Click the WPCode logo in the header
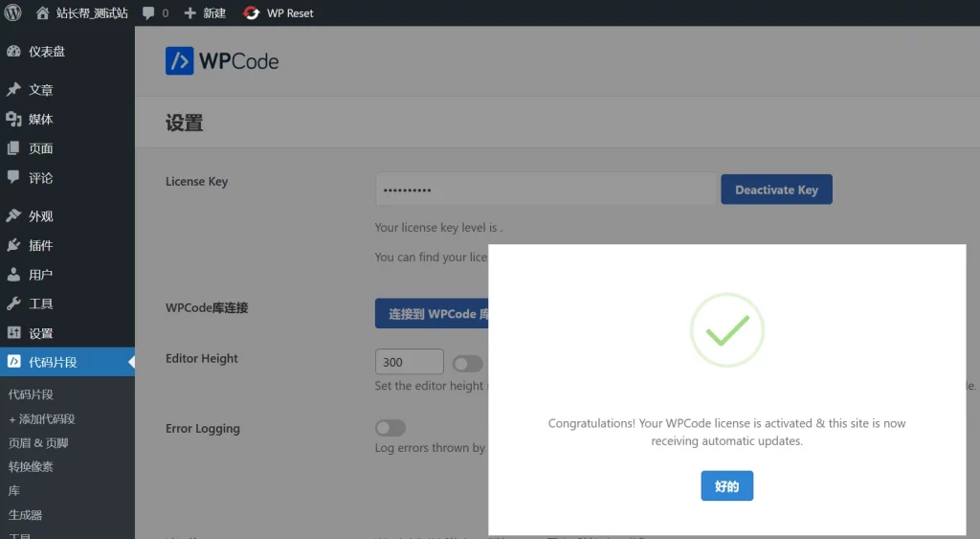 tap(222, 61)
